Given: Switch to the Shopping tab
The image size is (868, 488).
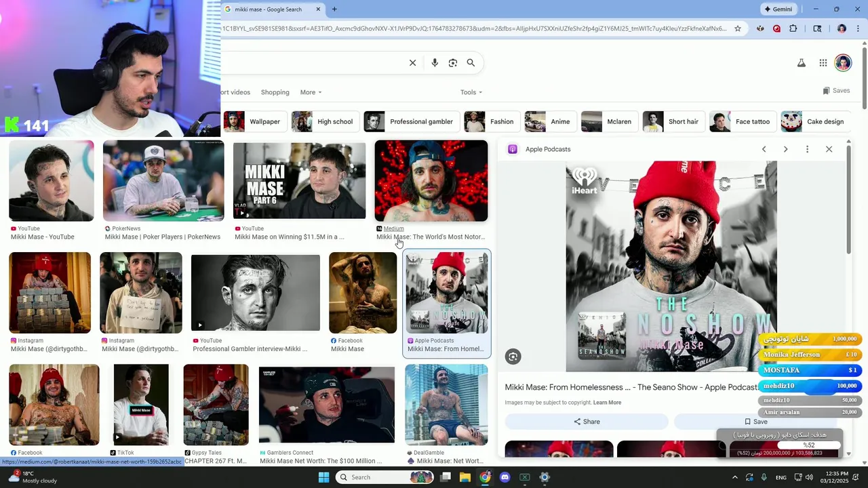Looking at the screenshot, I should tap(275, 92).
